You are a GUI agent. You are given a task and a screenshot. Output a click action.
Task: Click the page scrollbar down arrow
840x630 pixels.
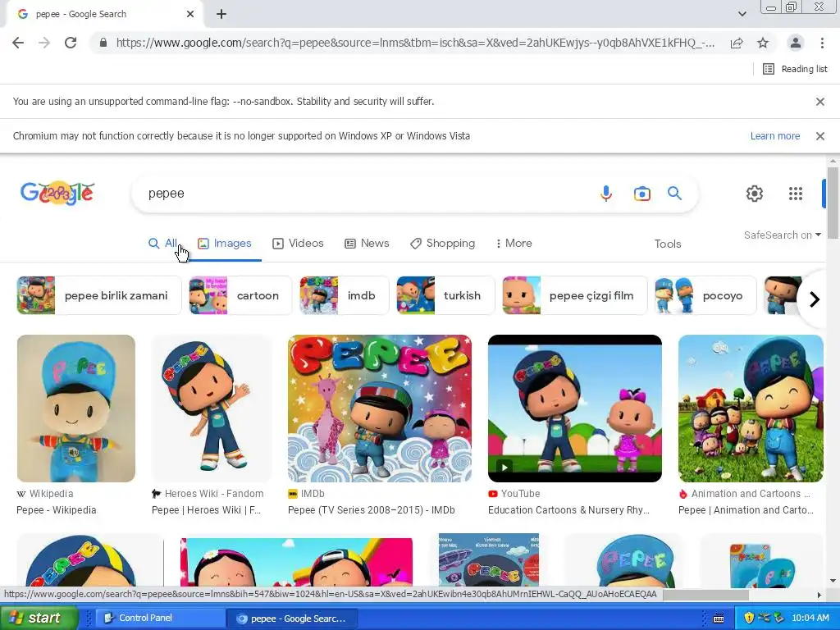pos(833,581)
